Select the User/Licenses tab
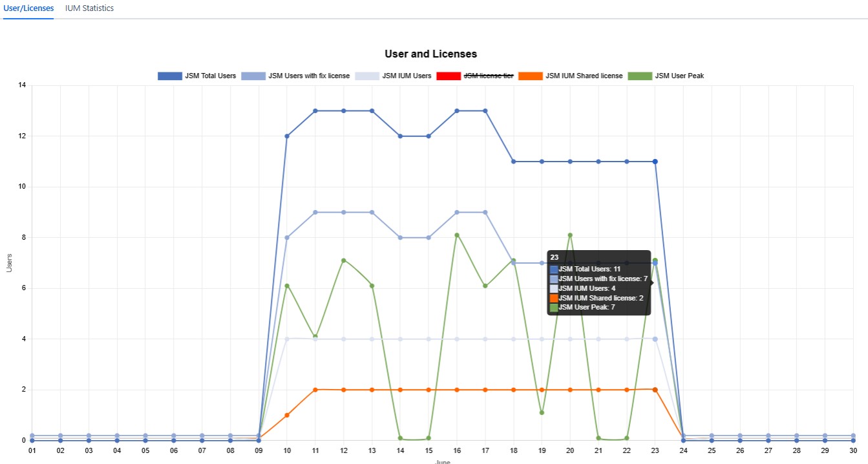The width and height of the screenshot is (868, 464). pyautogui.click(x=28, y=8)
